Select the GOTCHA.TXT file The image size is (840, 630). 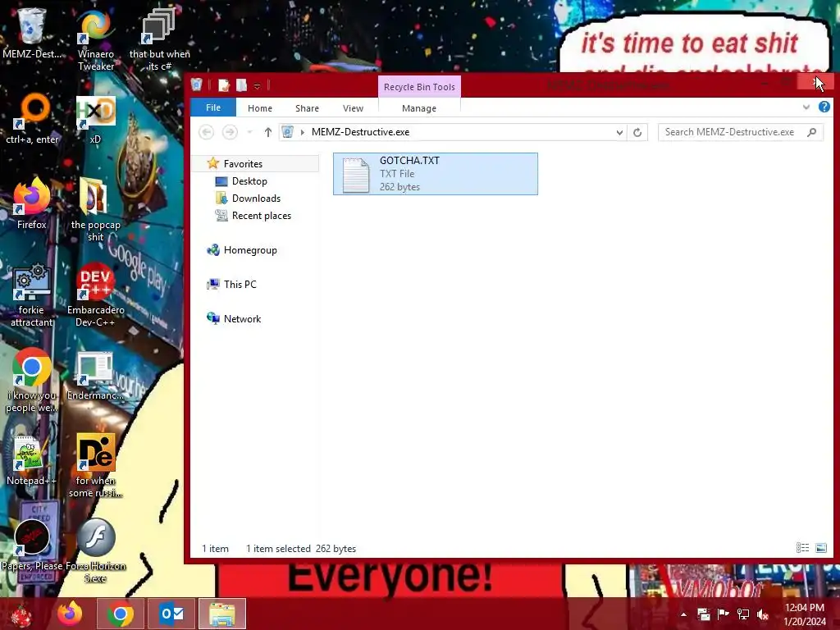coord(435,174)
